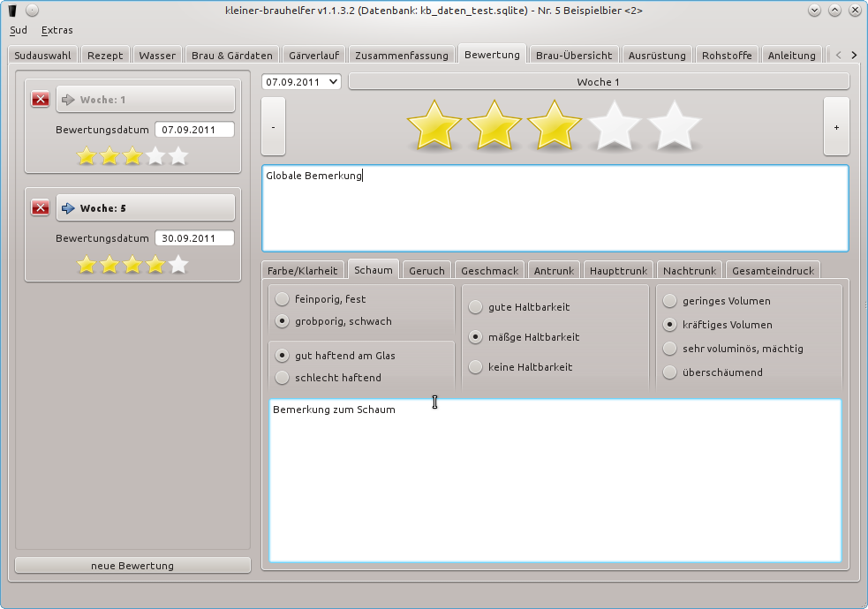Click the first large yellow star

tap(434, 125)
